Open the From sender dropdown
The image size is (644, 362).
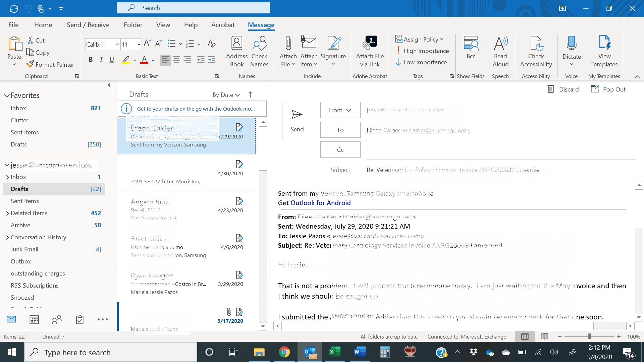coord(340,110)
